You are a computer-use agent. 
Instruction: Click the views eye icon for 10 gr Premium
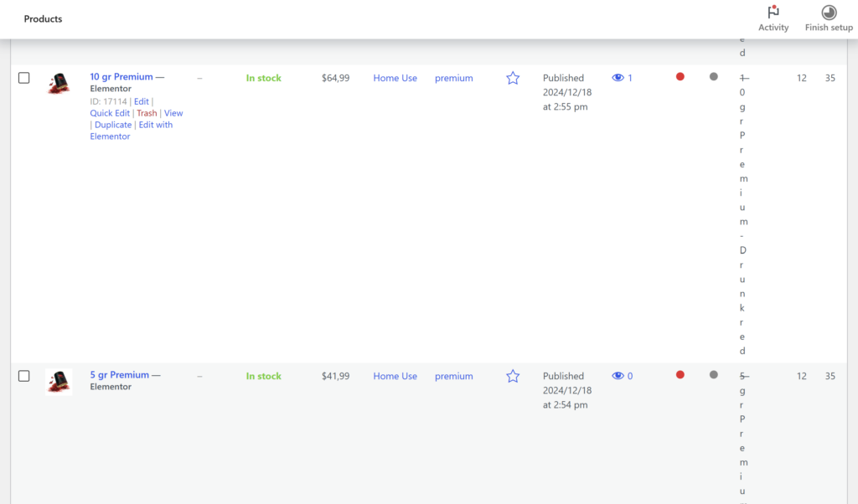pos(618,78)
